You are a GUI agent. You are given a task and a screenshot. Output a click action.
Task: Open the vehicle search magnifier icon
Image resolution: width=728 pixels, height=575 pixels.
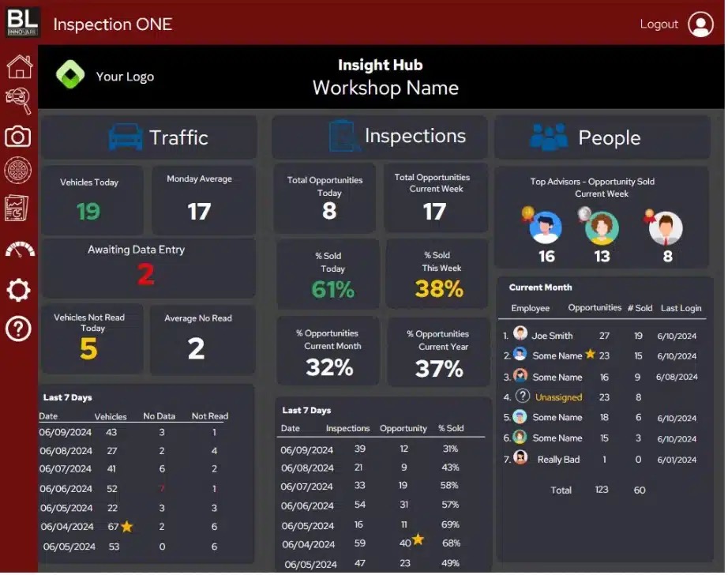click(18, 100)
